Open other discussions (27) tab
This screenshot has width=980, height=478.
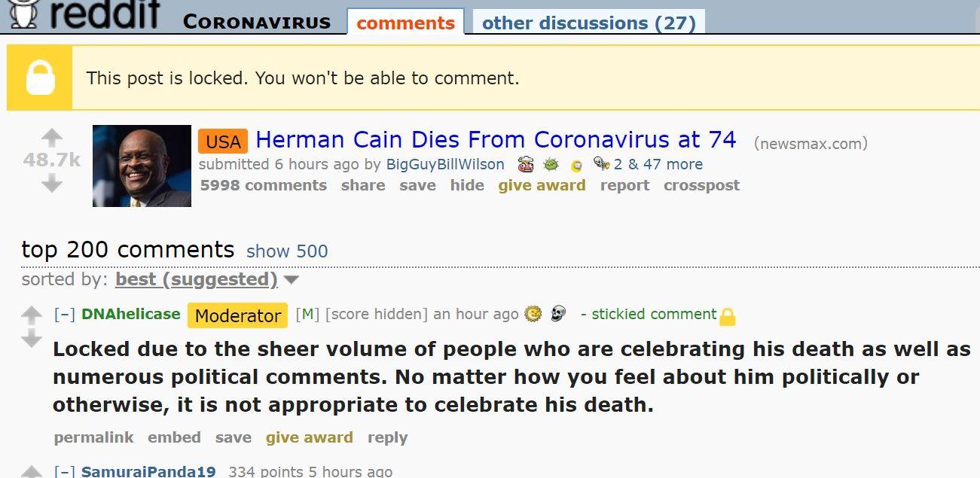click(x=588, y=23)
